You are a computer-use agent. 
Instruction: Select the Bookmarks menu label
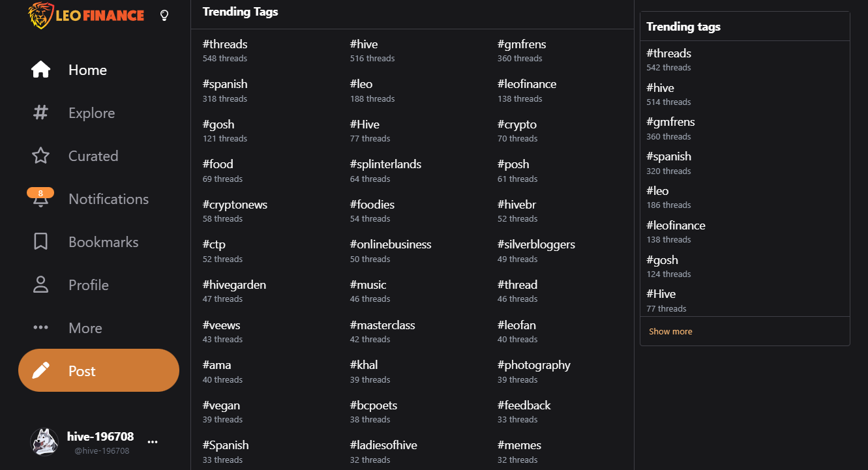click(x=104, y=242)
